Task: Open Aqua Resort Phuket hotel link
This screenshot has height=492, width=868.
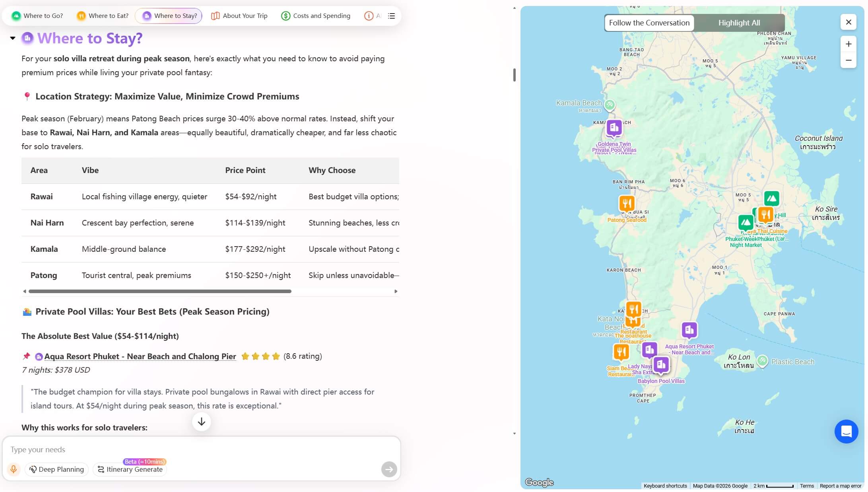Action: [140, 356]
